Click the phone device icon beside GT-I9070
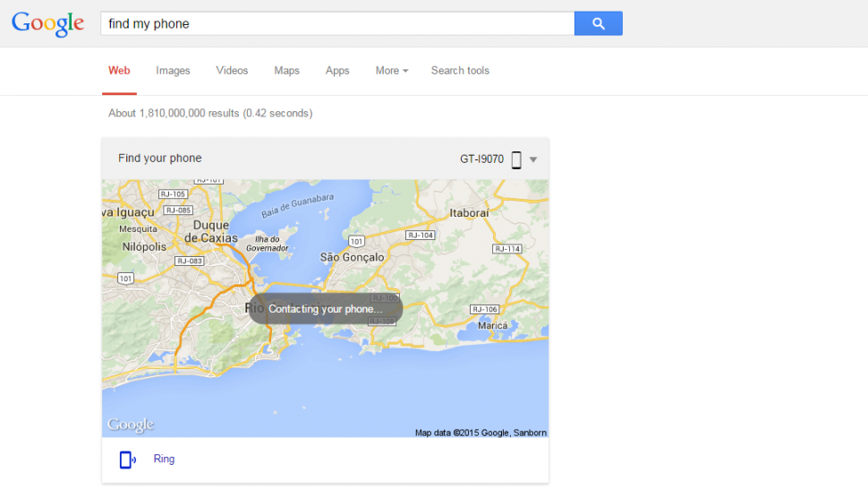Image resolution: width=868 pixels, height=489 pixels. (516, 159)
